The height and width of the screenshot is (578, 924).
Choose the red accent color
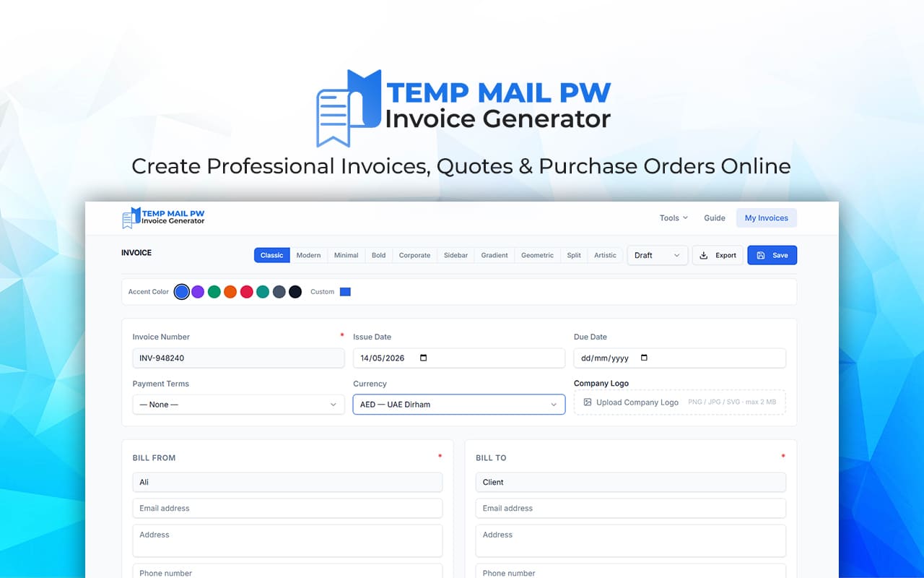[247, 292]
